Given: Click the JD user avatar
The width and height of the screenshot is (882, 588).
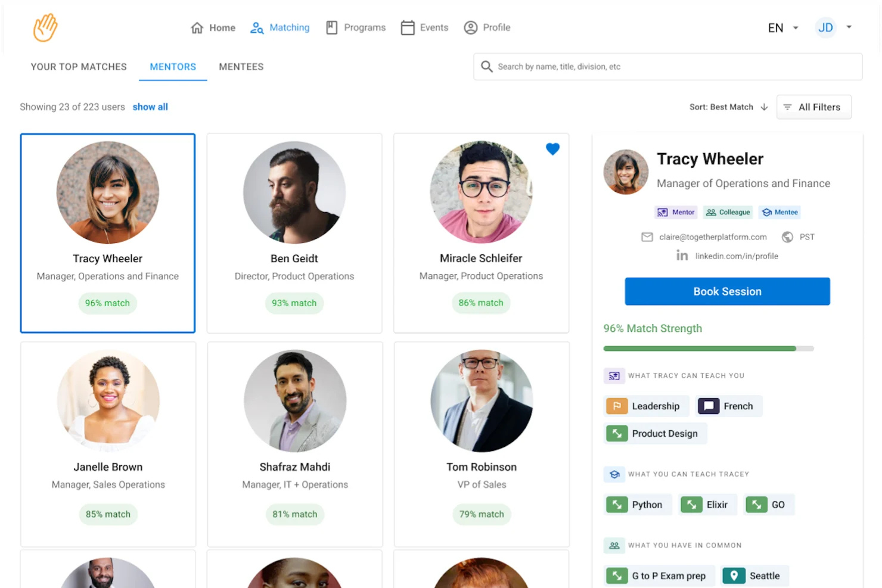Looking at the screenshot, I should 825,27.
